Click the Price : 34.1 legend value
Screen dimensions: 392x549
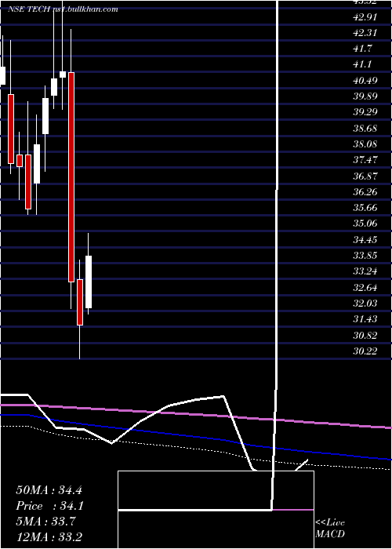click(49, 506)
